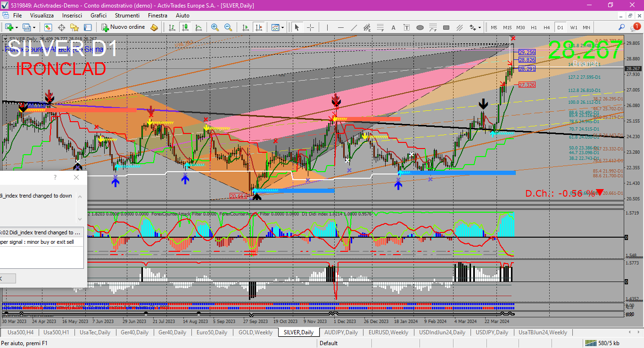Open the arrows objects icon
644x348 pixels.
pyautogui.click(x=472, y=27)
